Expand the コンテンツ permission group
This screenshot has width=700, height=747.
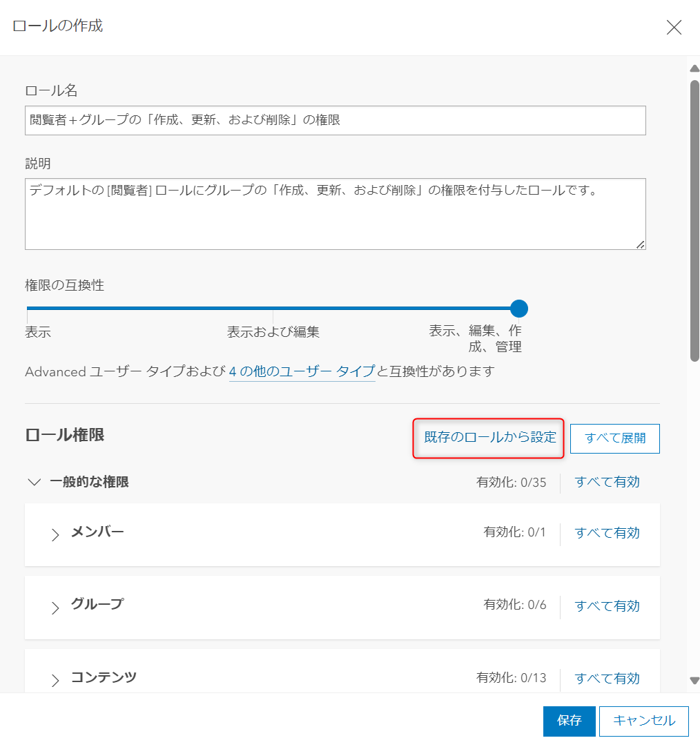coord(55,680)
